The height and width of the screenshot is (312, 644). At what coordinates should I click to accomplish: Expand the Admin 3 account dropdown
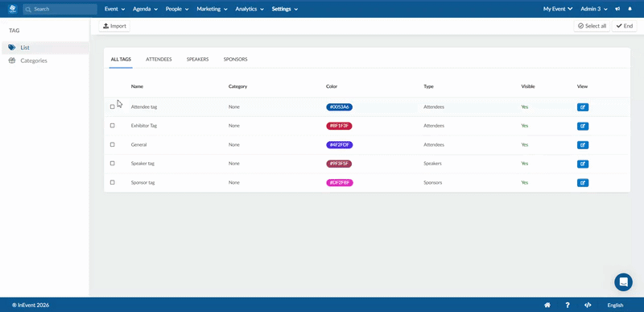(x=594, y=9)
